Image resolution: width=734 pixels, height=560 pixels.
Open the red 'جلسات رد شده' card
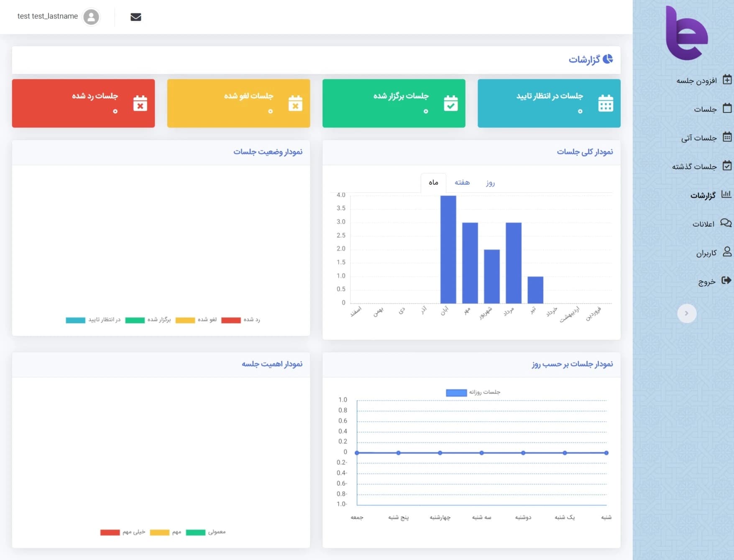(x=83, y=103)
